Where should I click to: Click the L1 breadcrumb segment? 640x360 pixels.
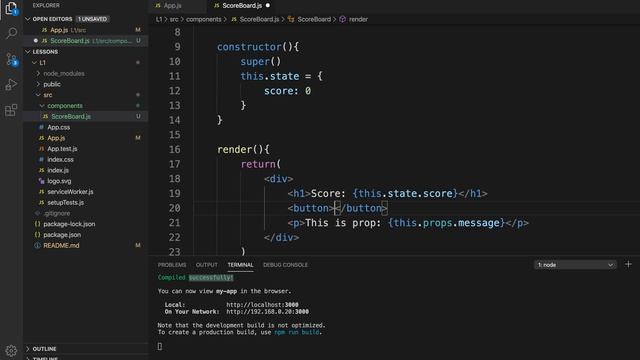(x=159, y=19)
